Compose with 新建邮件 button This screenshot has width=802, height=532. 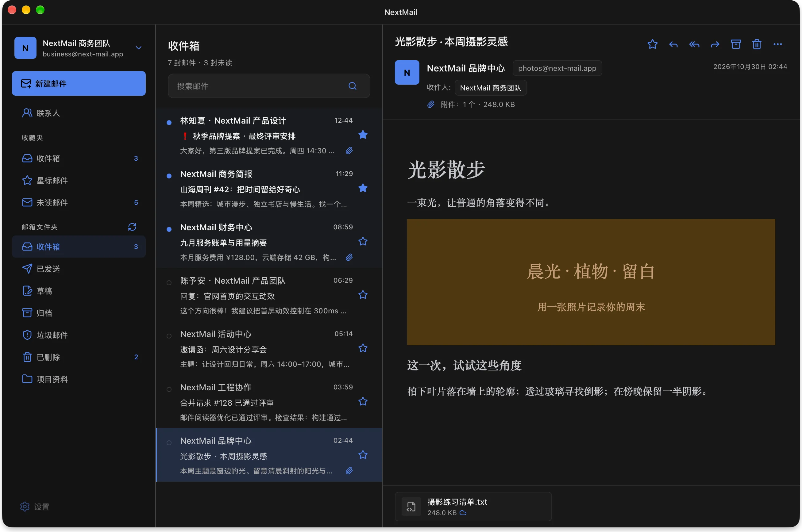pyautogui.click(x=79, y=83)
